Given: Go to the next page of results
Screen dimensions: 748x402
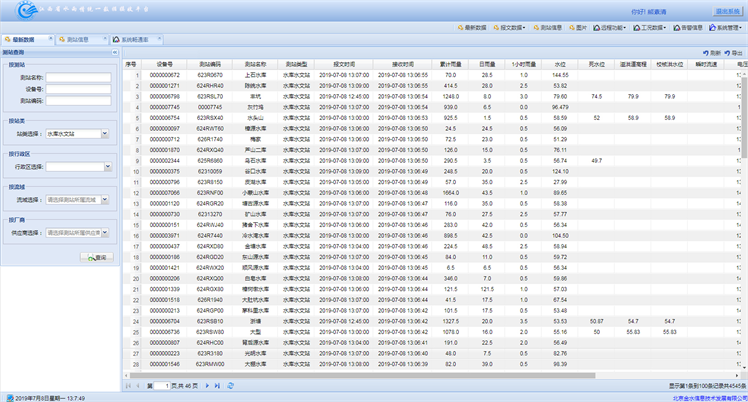Looking at the screenshot, I should point(207,385).
